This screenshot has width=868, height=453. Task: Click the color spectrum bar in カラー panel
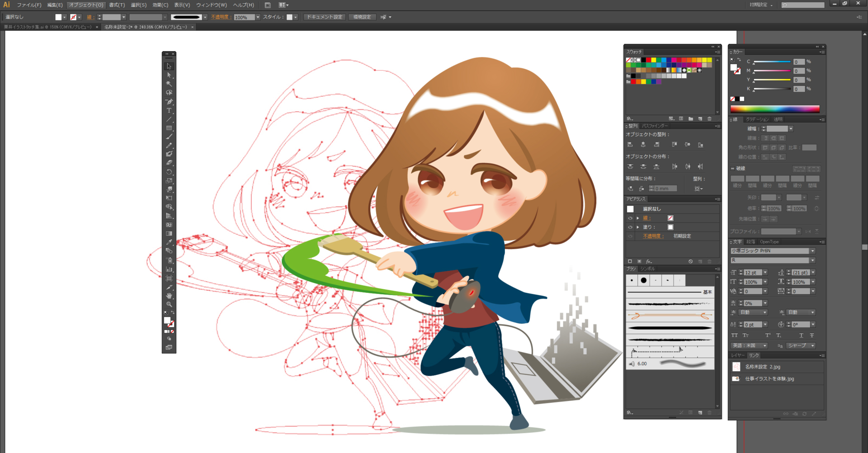pyautogui.click(x=774, y=109)
